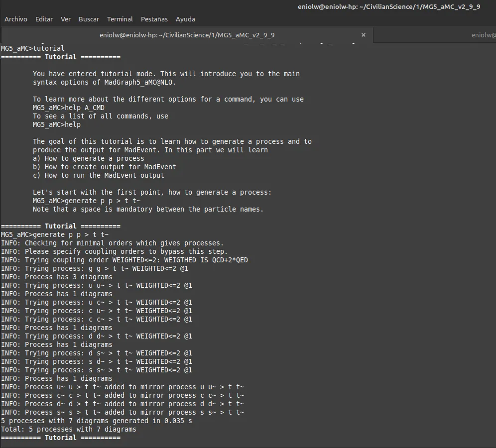The image size is (496, 448).
Task: Click 'To see a list of all commands, use'
Action: click(x=101, y=116)
